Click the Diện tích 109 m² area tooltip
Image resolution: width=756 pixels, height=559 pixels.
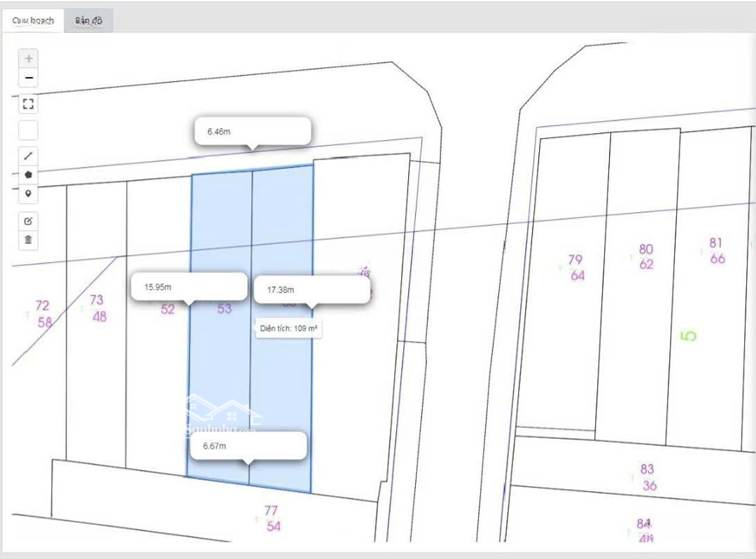click(x=290, y=328)
